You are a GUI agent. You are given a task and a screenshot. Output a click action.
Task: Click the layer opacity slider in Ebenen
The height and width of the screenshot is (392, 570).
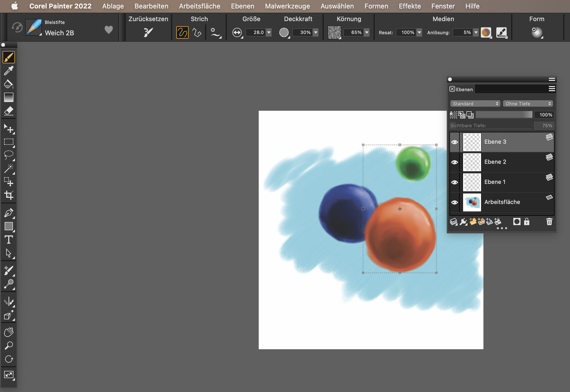point(504,115)
